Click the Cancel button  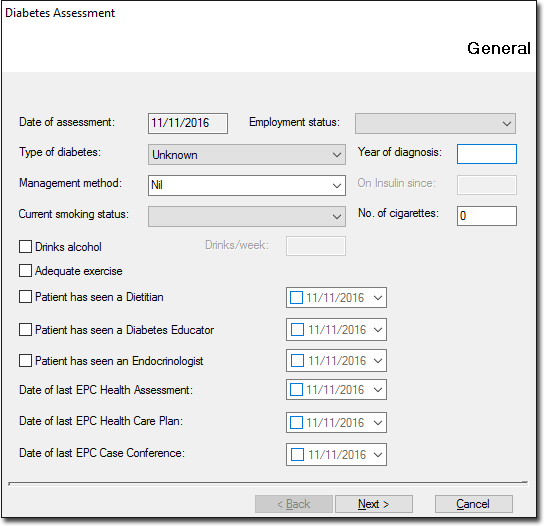pyautogui.click(x=474, y=504)
